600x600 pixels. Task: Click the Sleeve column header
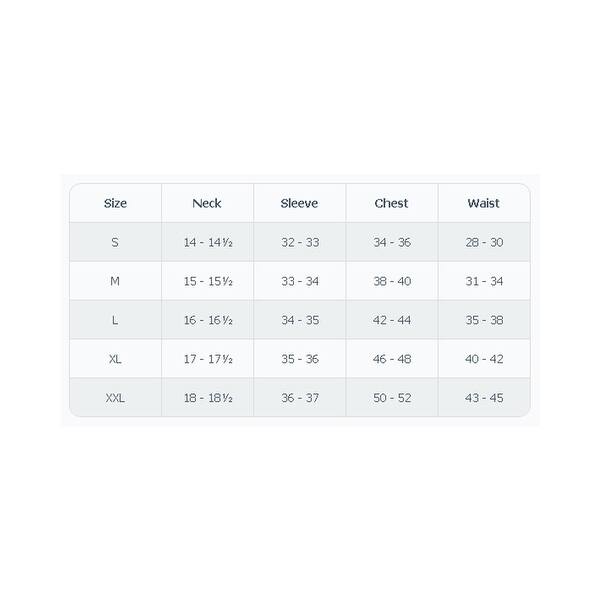pyautogui.click(x=299, y=203)
